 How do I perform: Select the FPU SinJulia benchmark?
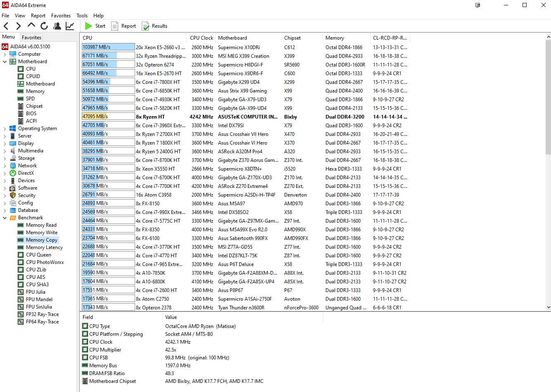(x=39, y=307)
